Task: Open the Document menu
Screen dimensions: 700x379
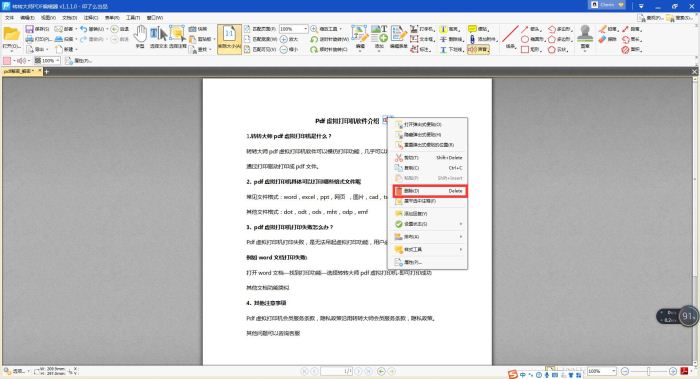Action: click(69, 17)
